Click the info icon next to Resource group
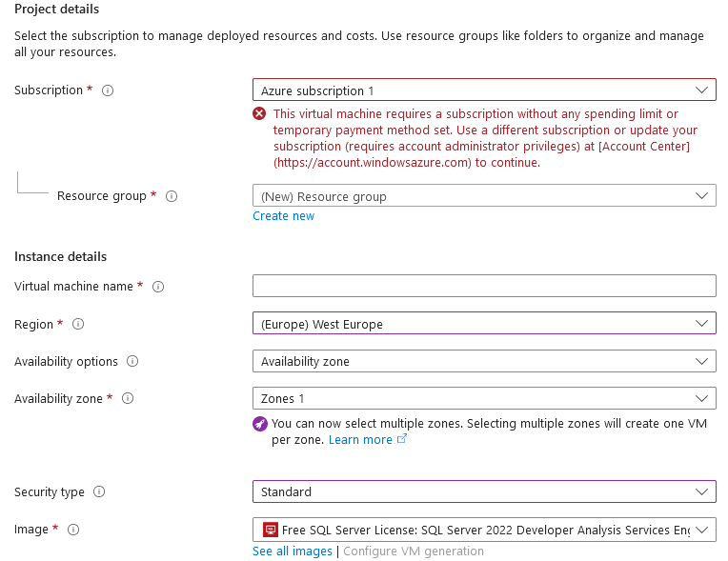728x561 pixels. tap(172, 196)
